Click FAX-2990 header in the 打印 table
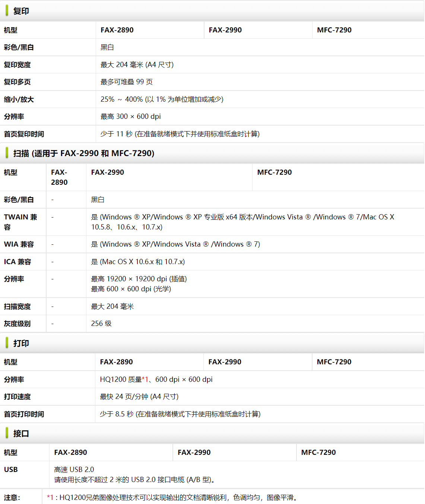Viewport: 425px width, 504px height. pos(225,362)
